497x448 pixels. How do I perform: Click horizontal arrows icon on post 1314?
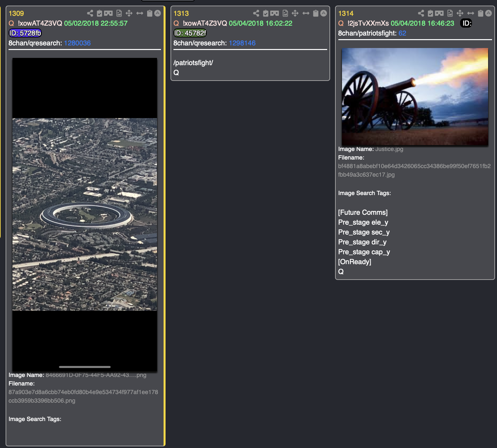click(x=471, y=13)
